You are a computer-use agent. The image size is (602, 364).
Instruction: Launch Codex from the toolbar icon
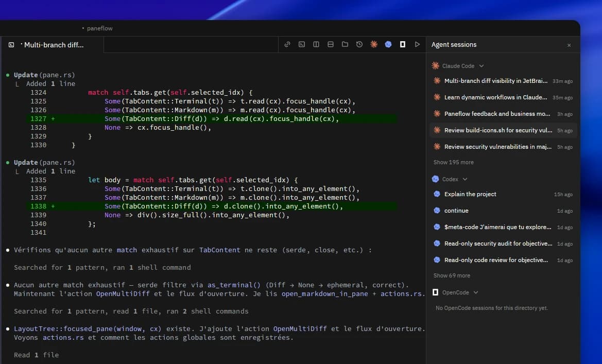click(388, 45)
